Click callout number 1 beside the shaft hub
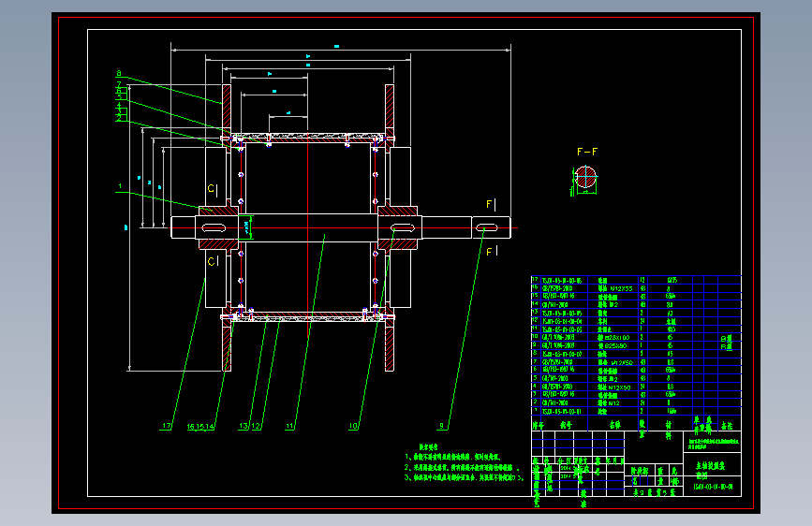Viewport: 812px width, 526px height. coord(120,186)
